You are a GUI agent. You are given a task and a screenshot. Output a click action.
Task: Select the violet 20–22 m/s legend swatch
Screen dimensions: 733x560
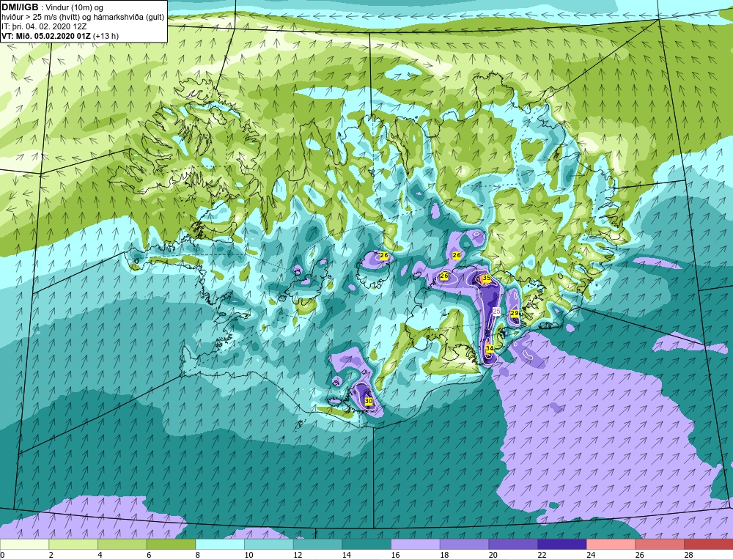[x=513, y=545]
